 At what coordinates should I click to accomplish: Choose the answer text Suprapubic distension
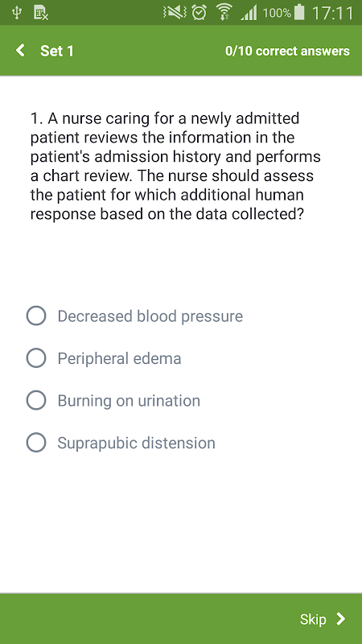136,444
